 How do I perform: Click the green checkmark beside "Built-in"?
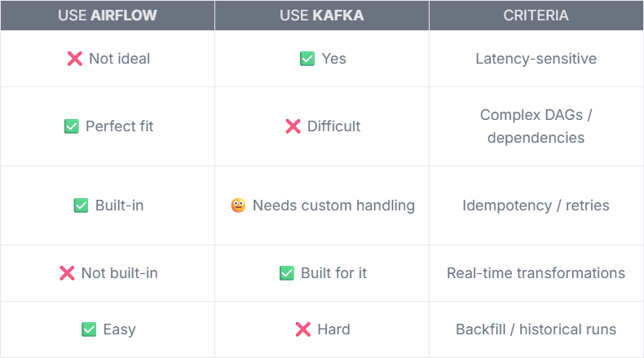coord(81,206)
